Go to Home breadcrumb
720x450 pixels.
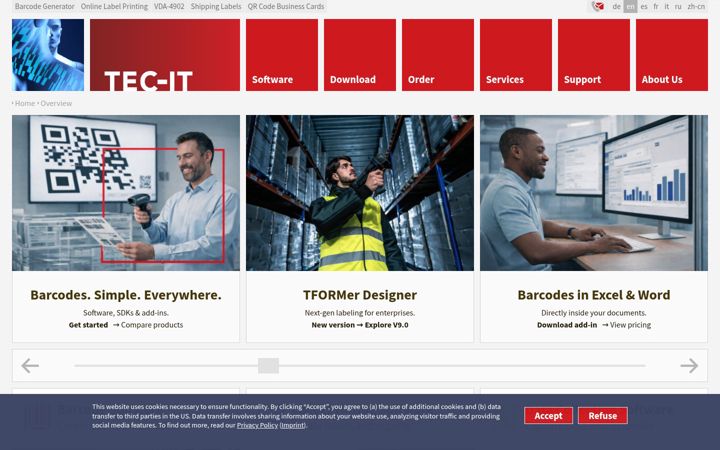pos(25,103)
